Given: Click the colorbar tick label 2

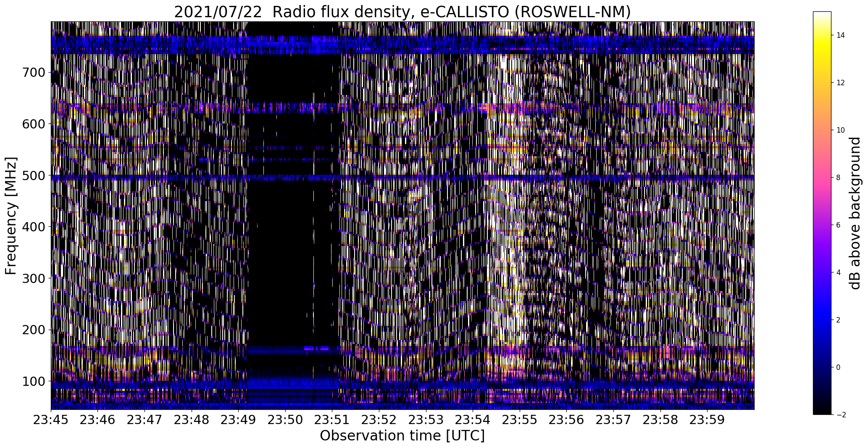Looking at the screenshot, I should [839, 320].
